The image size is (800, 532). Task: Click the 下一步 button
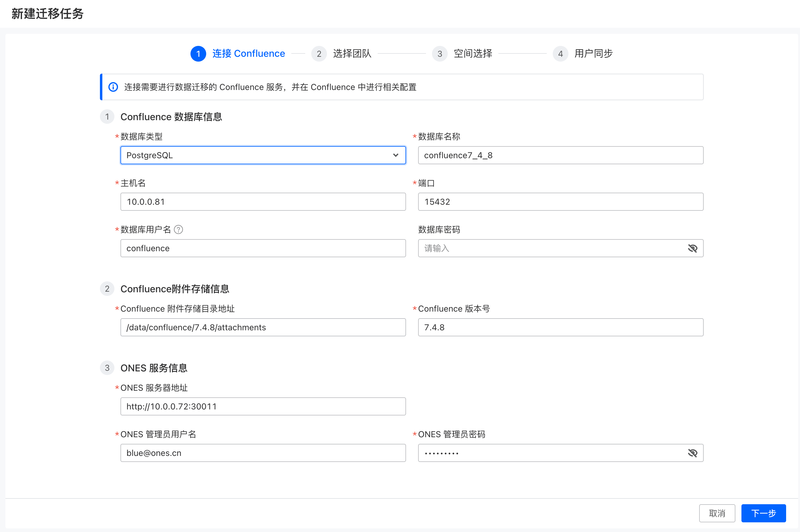tap(764, 513)
